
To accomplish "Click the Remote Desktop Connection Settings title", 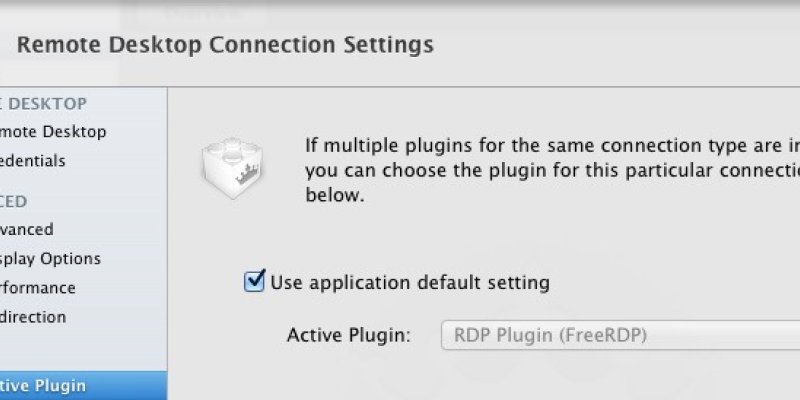I will (x=226, y=44).
